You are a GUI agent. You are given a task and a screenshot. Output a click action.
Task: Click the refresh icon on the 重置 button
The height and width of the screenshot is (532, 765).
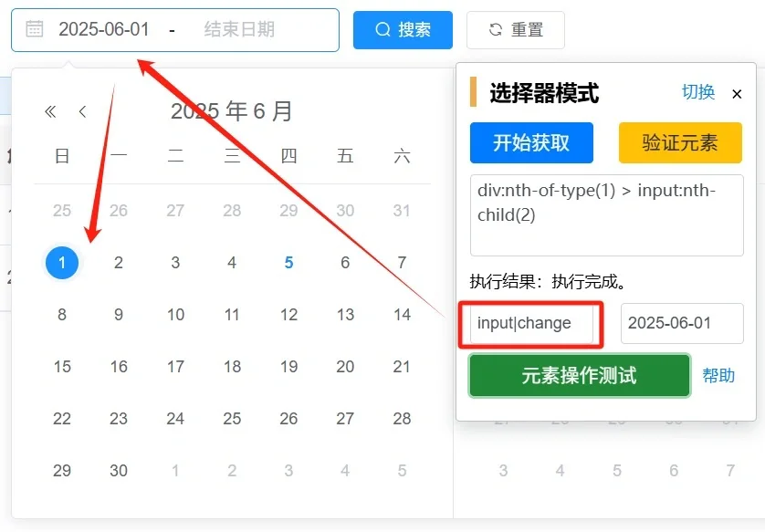[x=494, y=29]
